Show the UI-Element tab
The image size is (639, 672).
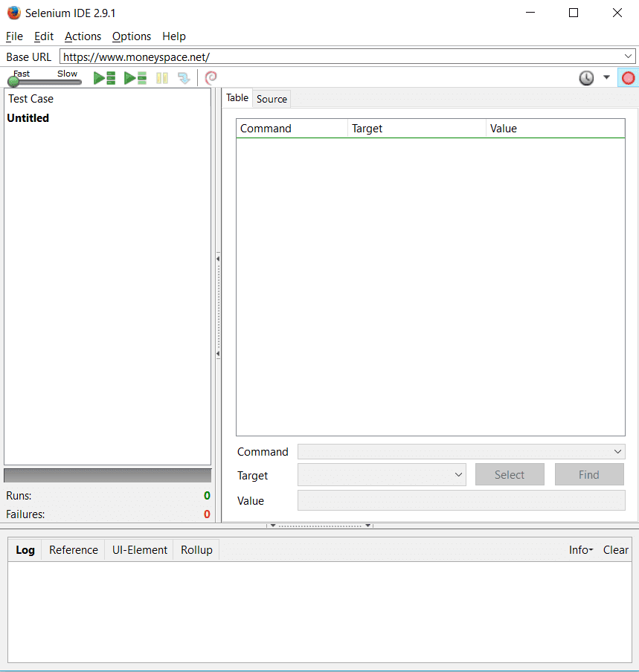pyautogui.click(x=139, y=550)
